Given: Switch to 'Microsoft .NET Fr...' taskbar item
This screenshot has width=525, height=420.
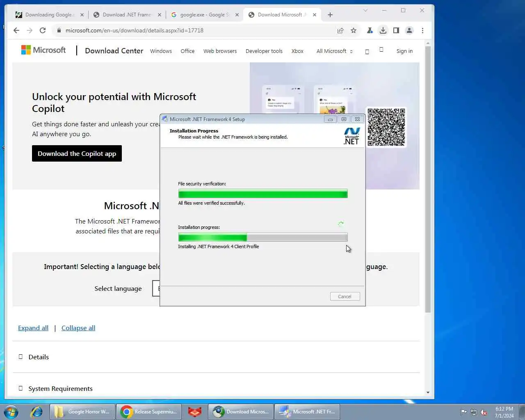Looking at the screenshot, I should [x=307, y=412].
